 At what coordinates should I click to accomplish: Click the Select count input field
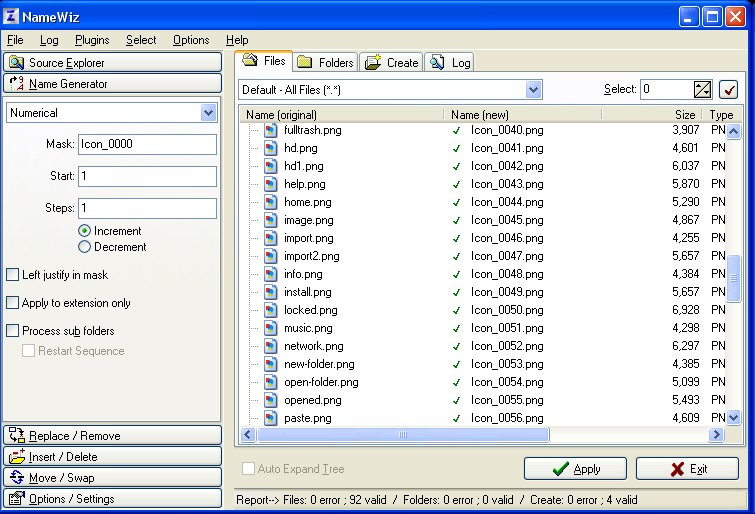667,89
